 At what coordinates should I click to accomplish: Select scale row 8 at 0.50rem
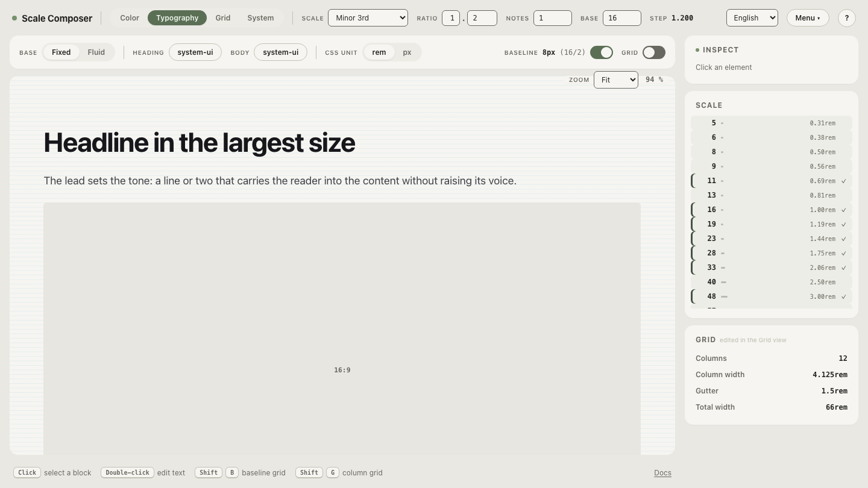[x=772, y=152]
